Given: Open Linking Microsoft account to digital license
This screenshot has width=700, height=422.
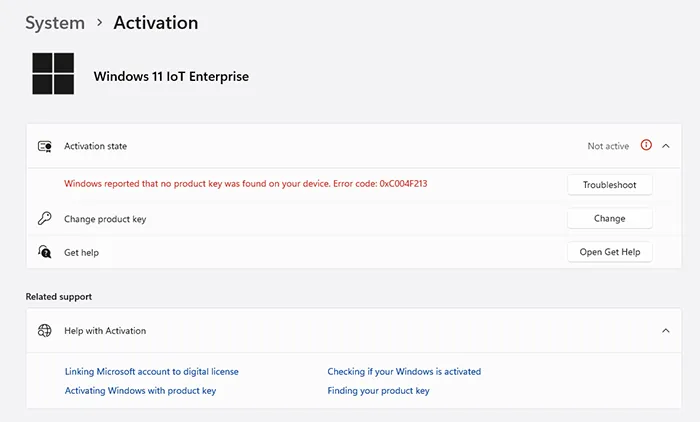Looking at the screenshot, I should [152, 372].
